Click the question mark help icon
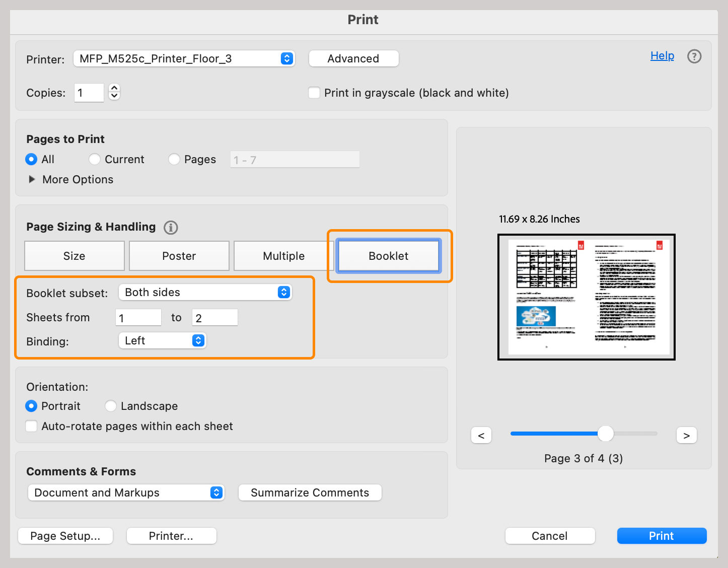 [694, 56]
